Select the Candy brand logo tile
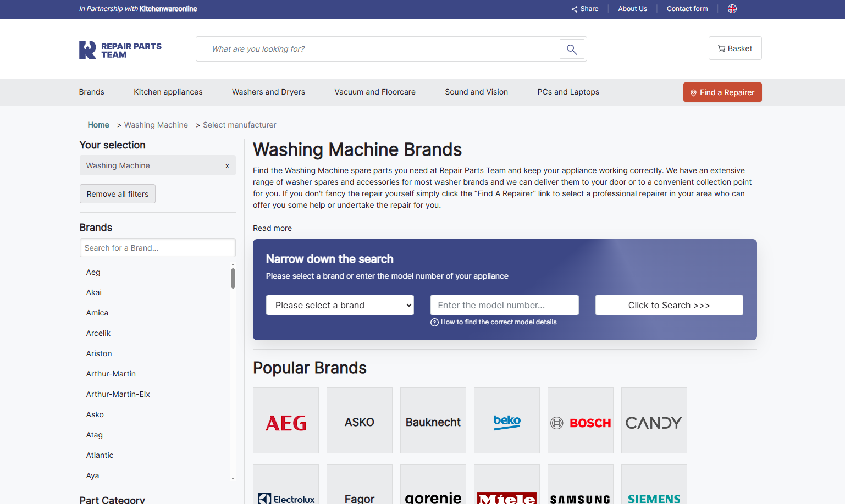 point(654,420)
